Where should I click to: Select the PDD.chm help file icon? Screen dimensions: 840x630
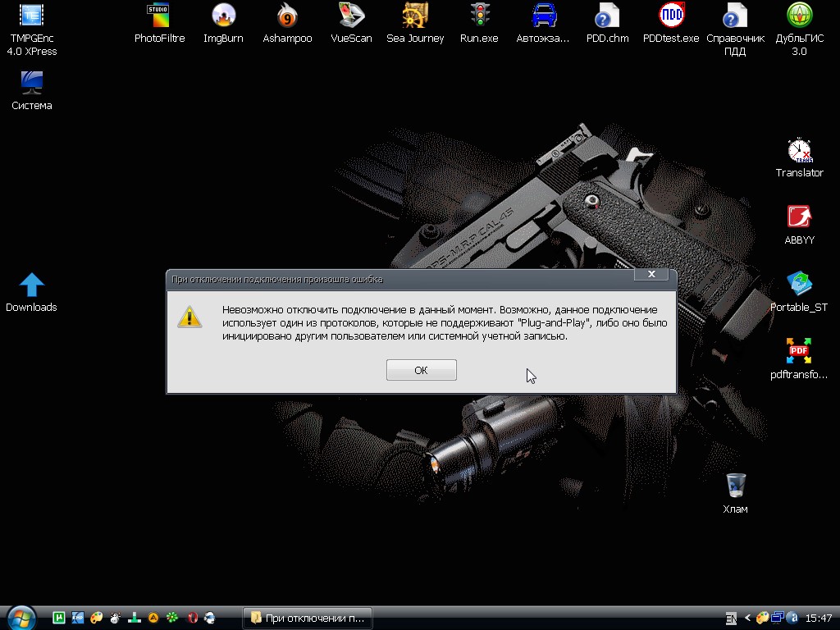[607, 23]
